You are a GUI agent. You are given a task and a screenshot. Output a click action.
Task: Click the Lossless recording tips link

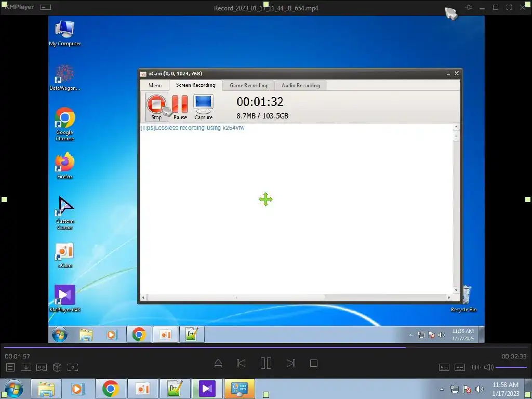tap(192, 128)
